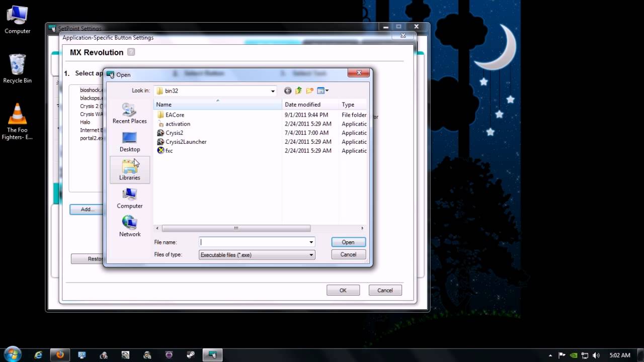
Task: Select Network in the places bar
Action: point(130,227)
